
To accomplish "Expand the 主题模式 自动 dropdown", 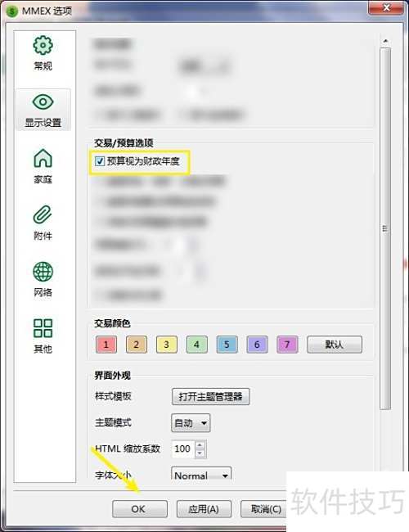I will pyautogui.click(x=191, y=423).
